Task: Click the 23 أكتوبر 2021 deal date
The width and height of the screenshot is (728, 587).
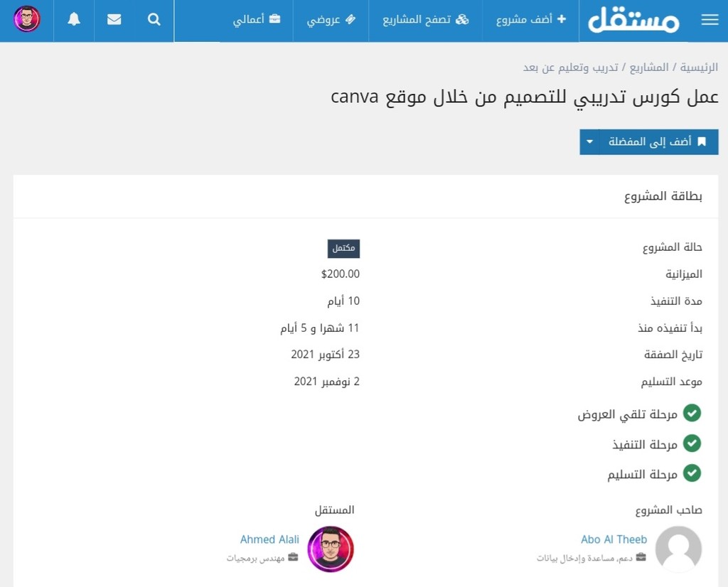Action: (325, 355)
